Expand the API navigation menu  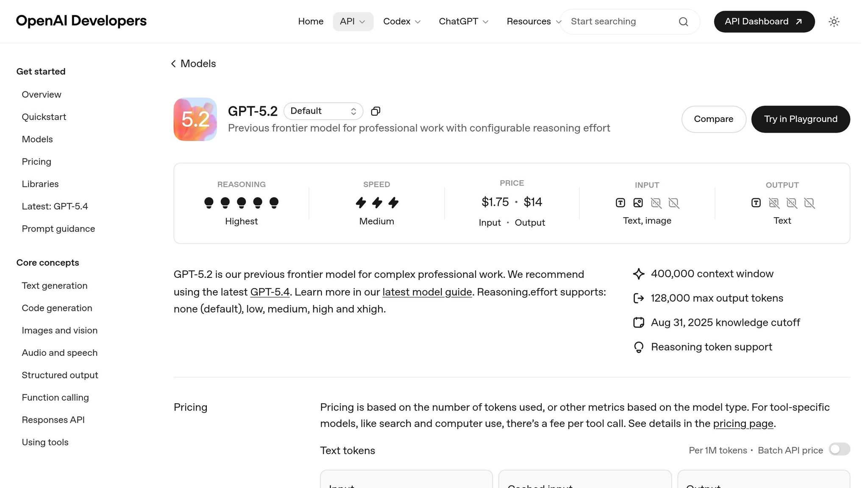pos(353,22)
